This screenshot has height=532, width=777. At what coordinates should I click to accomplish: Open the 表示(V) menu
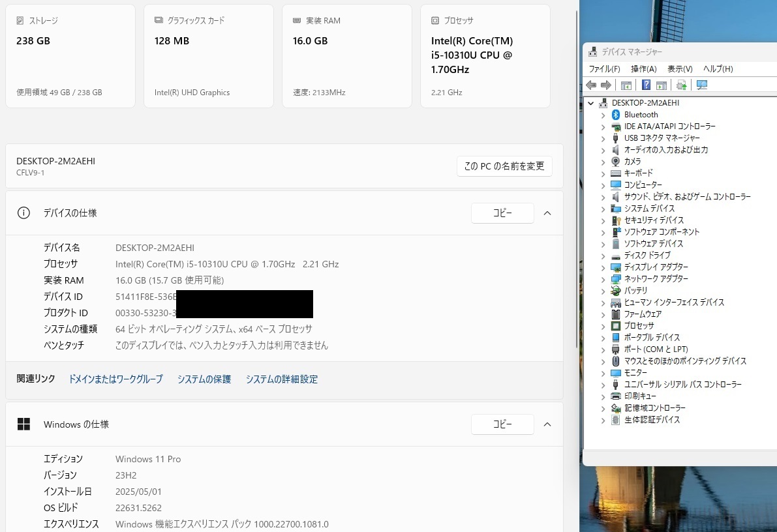680,69
